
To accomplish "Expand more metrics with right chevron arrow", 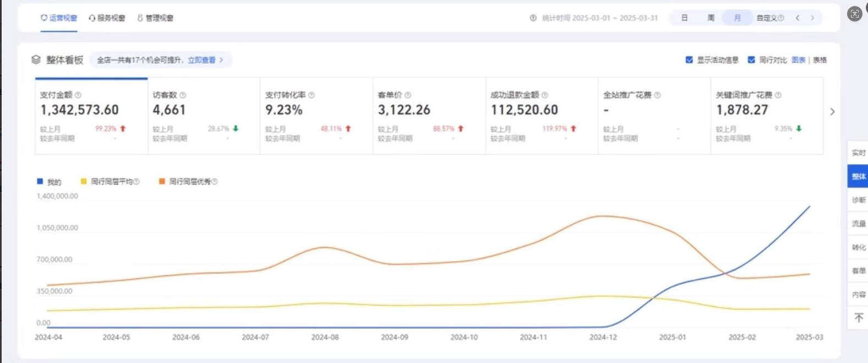I will coord(832,112).
